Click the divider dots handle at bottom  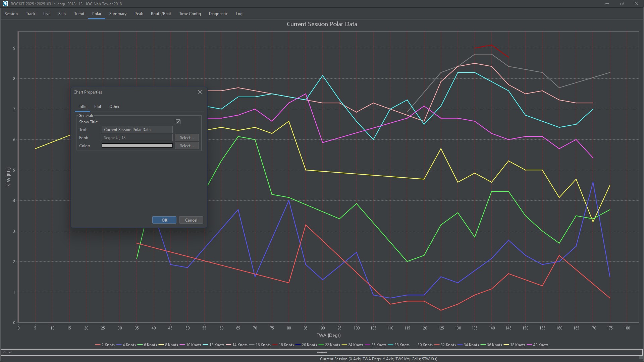point(322,352)
